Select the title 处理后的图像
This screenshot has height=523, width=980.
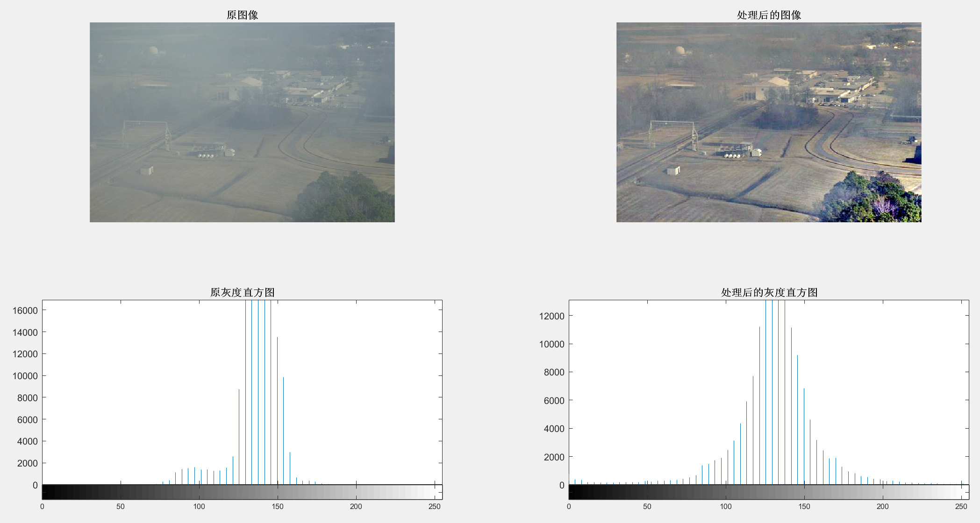[769, 15]
